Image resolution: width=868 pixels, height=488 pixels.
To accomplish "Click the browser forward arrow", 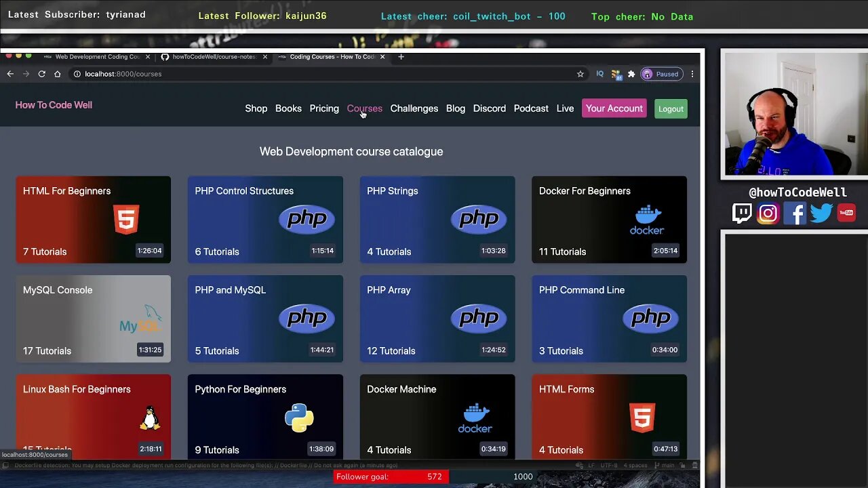I will pyautogui.click(x=26, y=74).
